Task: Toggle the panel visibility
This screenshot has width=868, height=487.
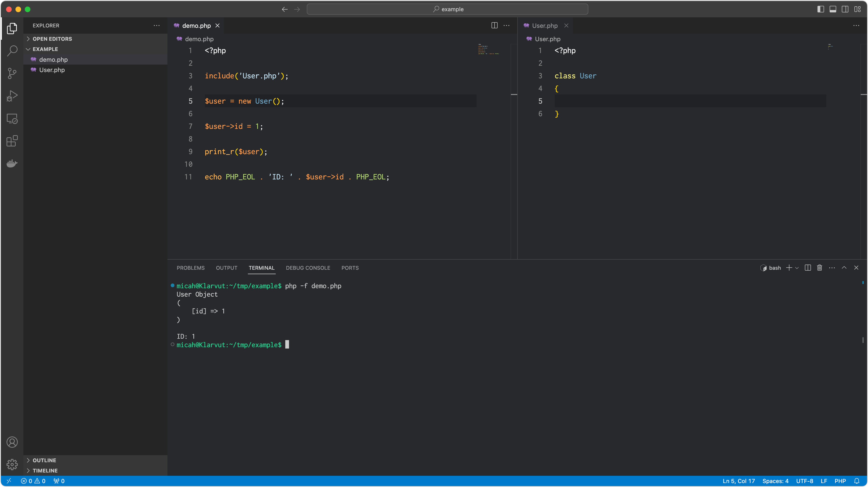Action: tap(833, 9)
